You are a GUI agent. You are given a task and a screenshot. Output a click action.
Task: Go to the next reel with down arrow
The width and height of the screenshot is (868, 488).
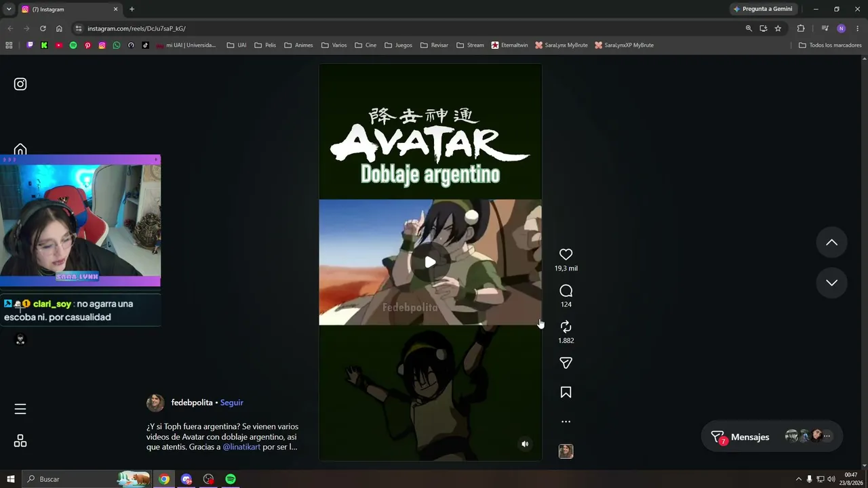coord(831,283)
